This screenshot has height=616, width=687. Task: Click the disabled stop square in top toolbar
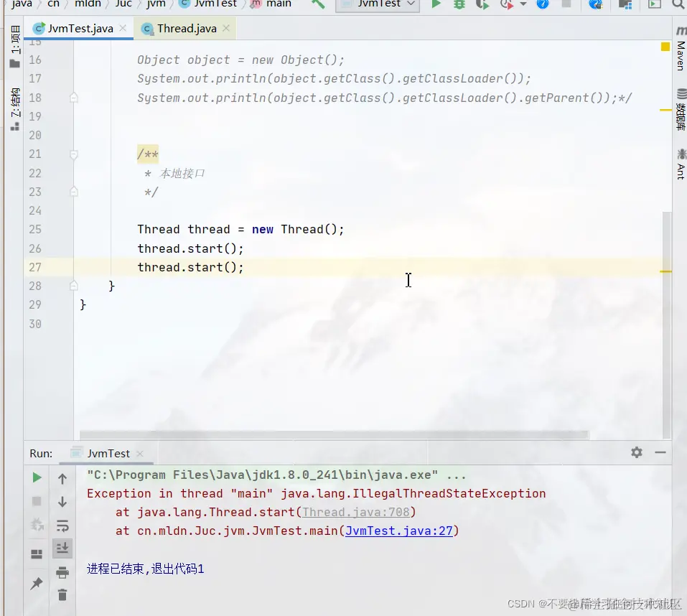coord(566,4)
